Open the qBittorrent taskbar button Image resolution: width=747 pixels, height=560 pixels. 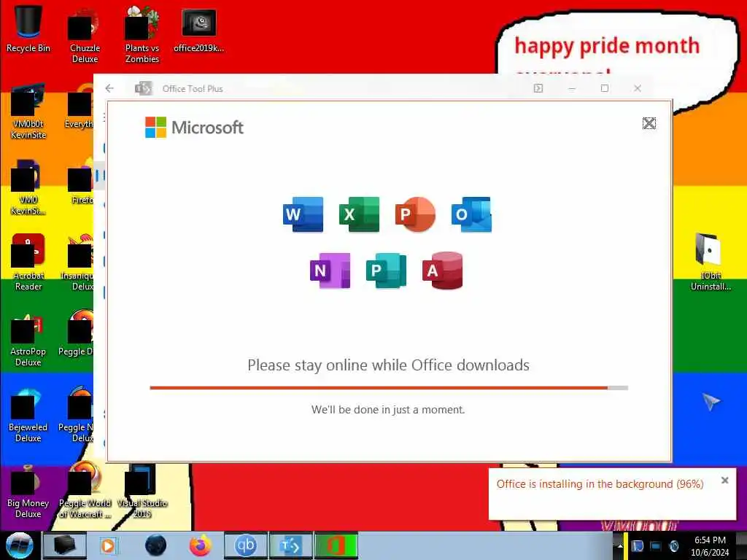point(245,545)
